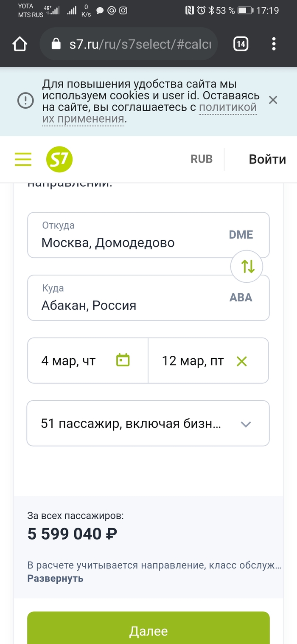Viewport: 297px width, 644px height.
Task: Open the cookie policy link
Action: (227, 107)
